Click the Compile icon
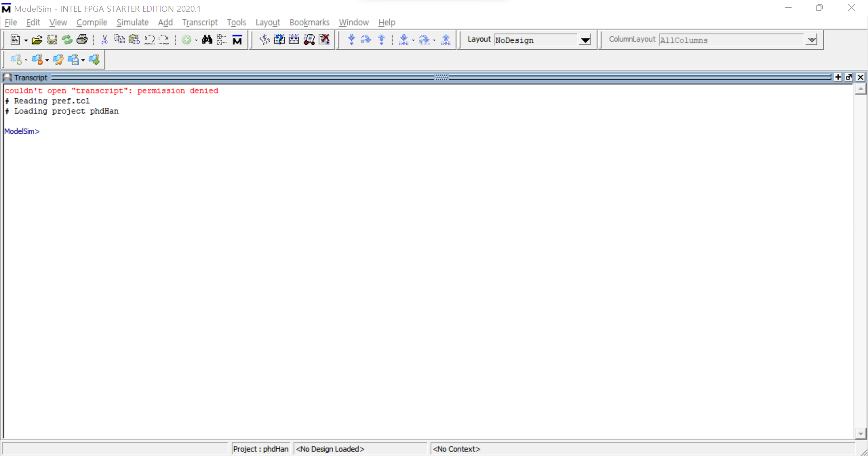868x456 pixels. tap(264, 40)
